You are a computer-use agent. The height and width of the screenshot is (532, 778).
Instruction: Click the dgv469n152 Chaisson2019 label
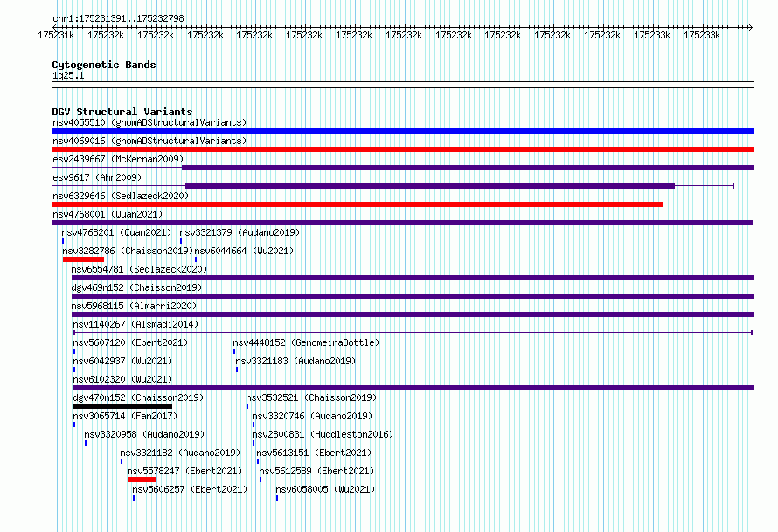click(x=136, y=287)
